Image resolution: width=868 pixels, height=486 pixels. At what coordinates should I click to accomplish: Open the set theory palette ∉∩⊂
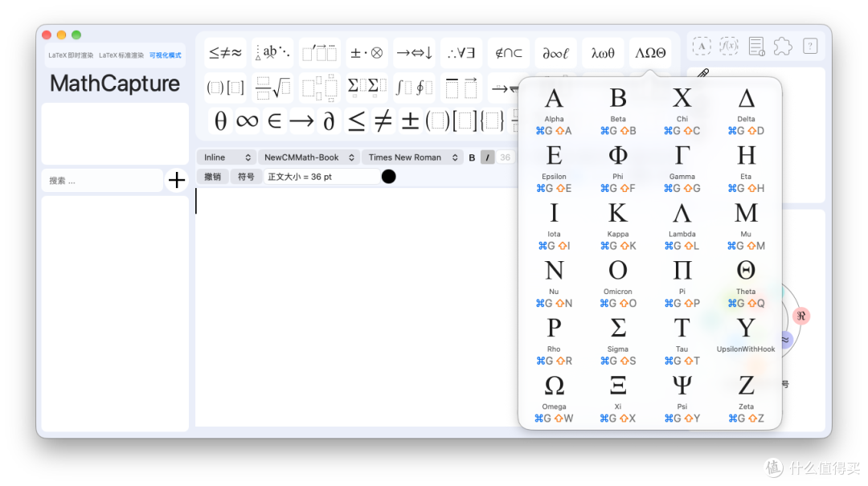508,52
